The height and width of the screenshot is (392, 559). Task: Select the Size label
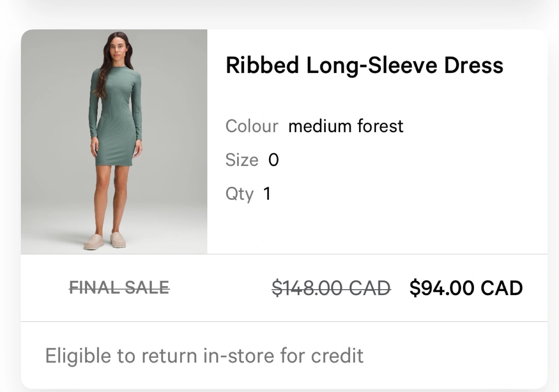tap(241, 160)
